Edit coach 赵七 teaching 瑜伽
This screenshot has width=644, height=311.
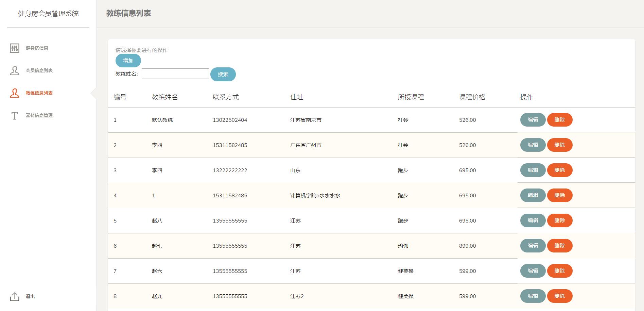pyautogui.click(x=533, y=246)
